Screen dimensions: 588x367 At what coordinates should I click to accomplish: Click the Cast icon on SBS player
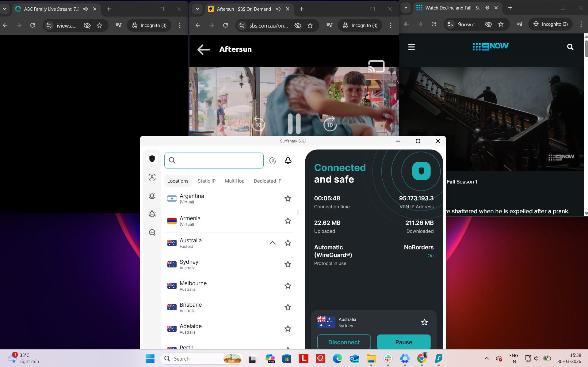click(x=376, y=66)
